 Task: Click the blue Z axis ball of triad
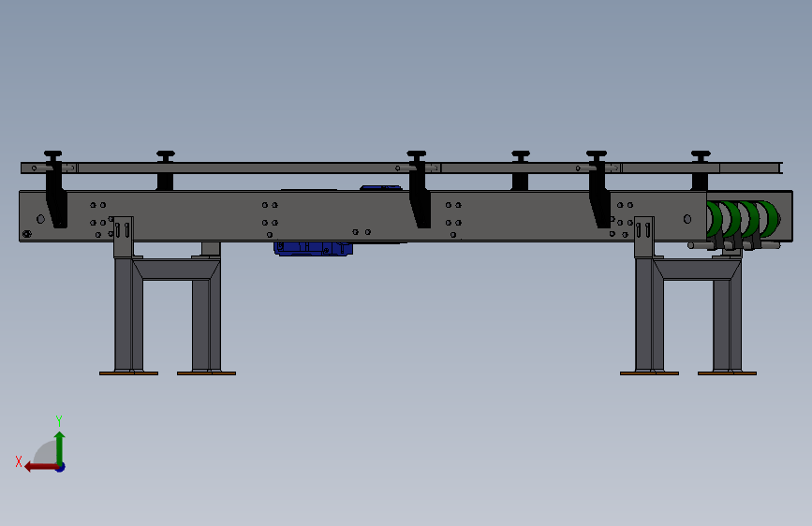[61, 467]
